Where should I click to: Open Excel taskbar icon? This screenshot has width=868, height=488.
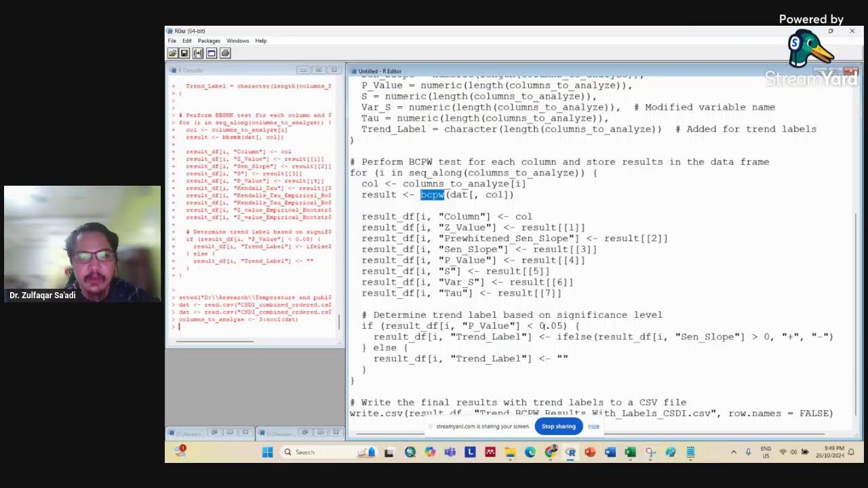pyautogui.click(x=630, y=452)
